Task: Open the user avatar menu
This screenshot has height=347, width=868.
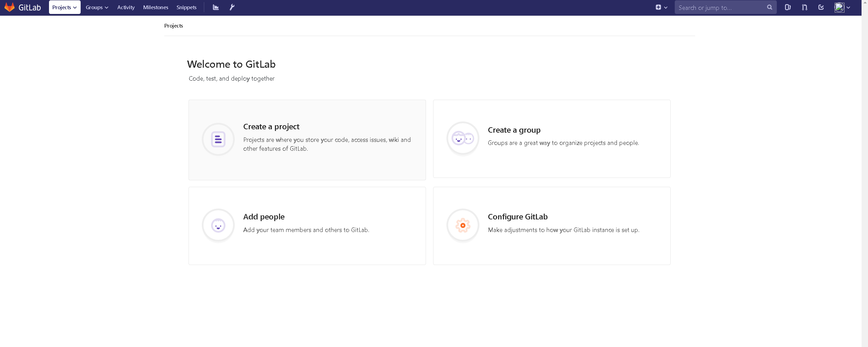Action: [842, 7]
